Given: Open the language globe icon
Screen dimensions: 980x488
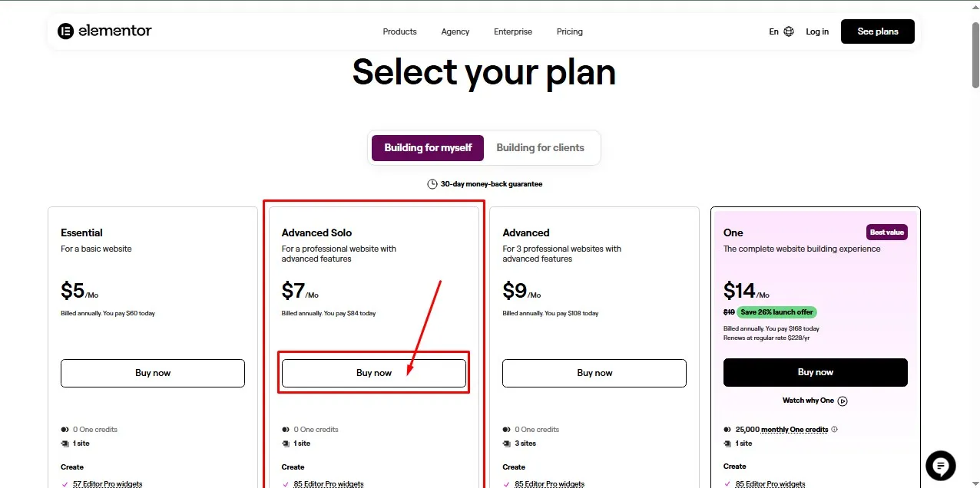Looking at the screenshot, I should click(789, 31).
